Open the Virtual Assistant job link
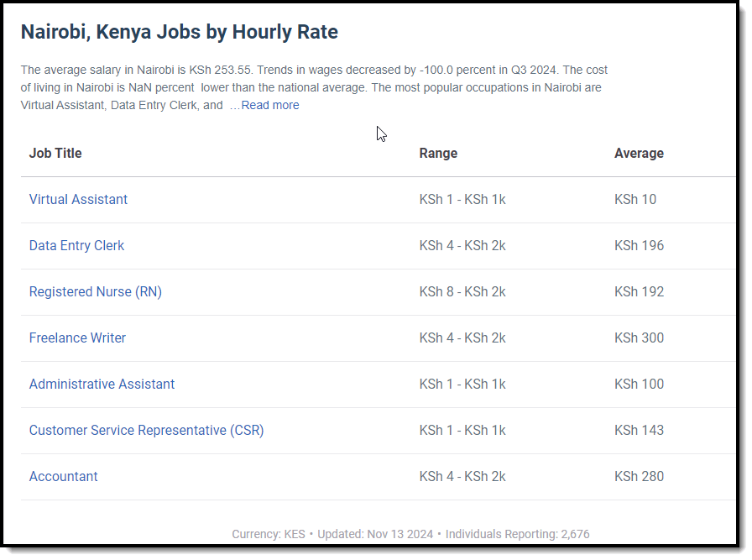This screenshot has width=752, height=560. pos(78,200)
